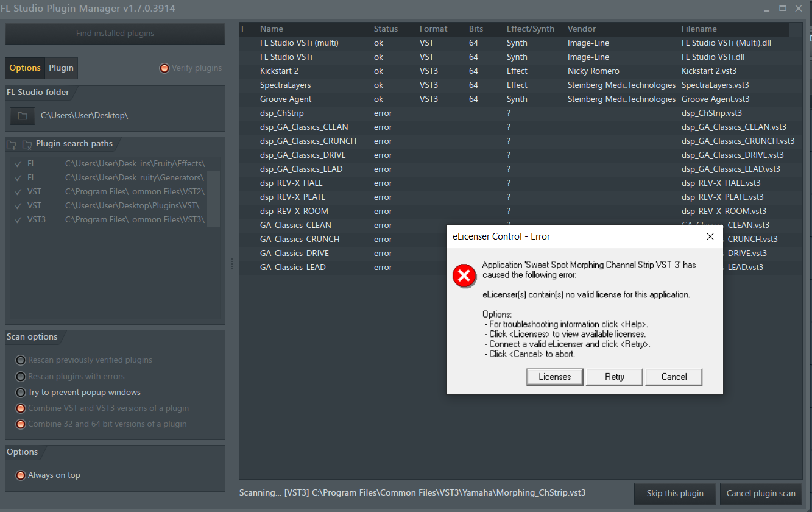The width and height of the screenshot is (812, 512).
Task: Toggle checkmark for the Fruity\Effects search path
Action: pos(18,164)
